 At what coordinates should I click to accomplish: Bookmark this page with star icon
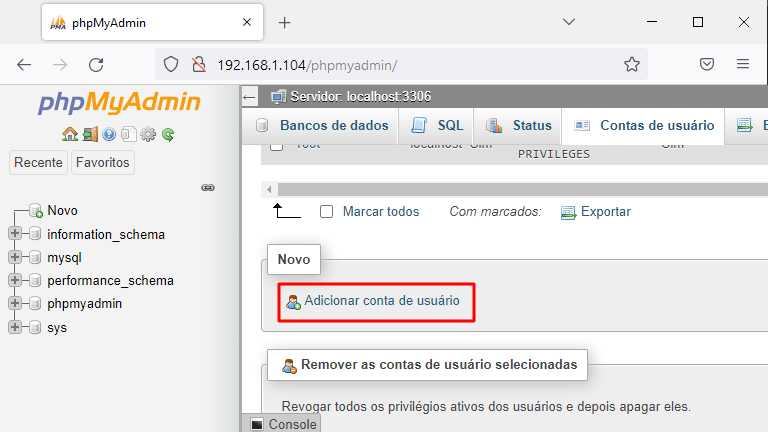click(x=632, y=64)
